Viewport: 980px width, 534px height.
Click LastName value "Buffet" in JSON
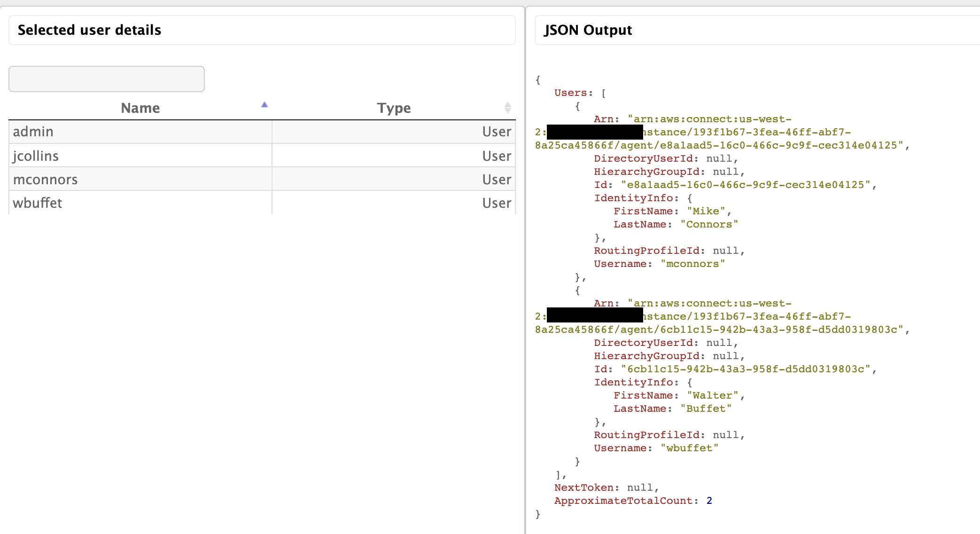(706, 408)
